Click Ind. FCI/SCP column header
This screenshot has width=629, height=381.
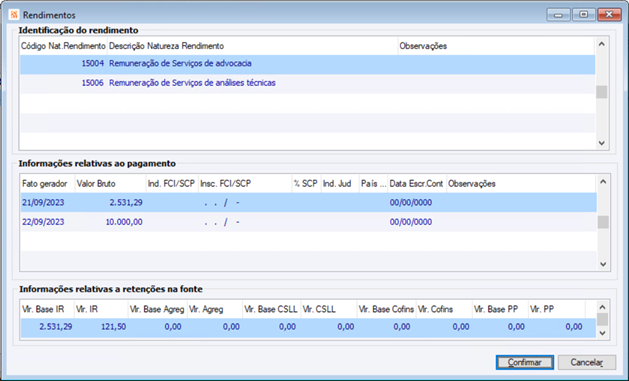(x=172, y=184)
